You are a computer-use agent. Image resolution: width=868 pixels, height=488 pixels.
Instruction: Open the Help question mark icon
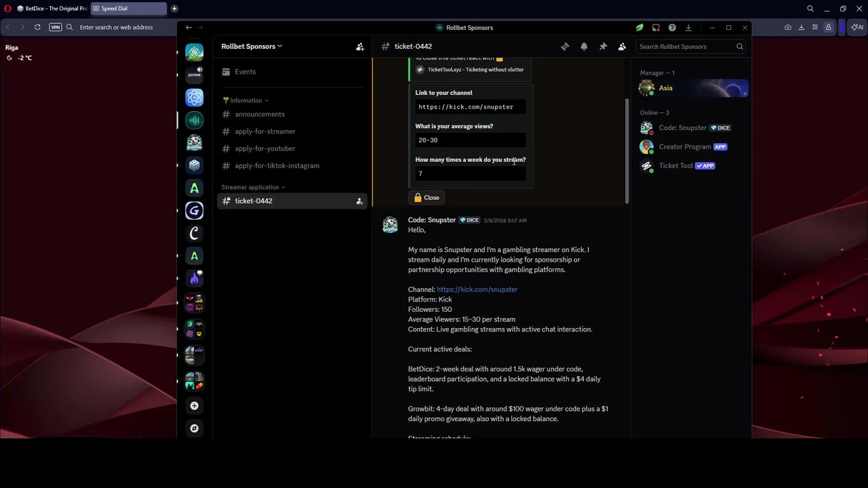point(672,28)
